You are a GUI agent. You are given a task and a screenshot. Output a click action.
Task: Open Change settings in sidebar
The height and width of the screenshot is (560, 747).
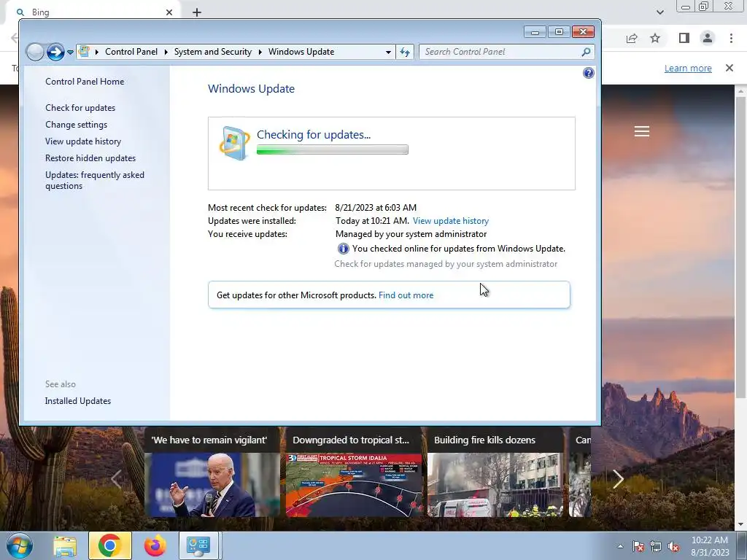[x=76, y=125]
